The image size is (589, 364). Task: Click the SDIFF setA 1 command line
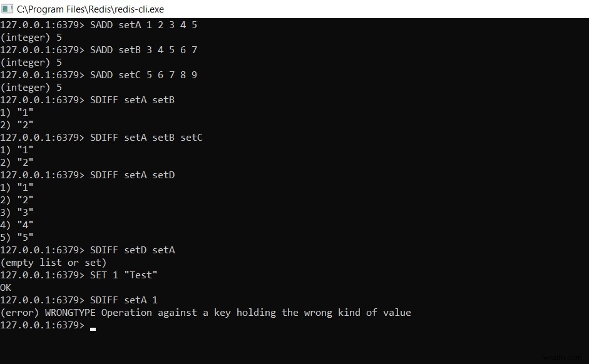click(124, 300)
